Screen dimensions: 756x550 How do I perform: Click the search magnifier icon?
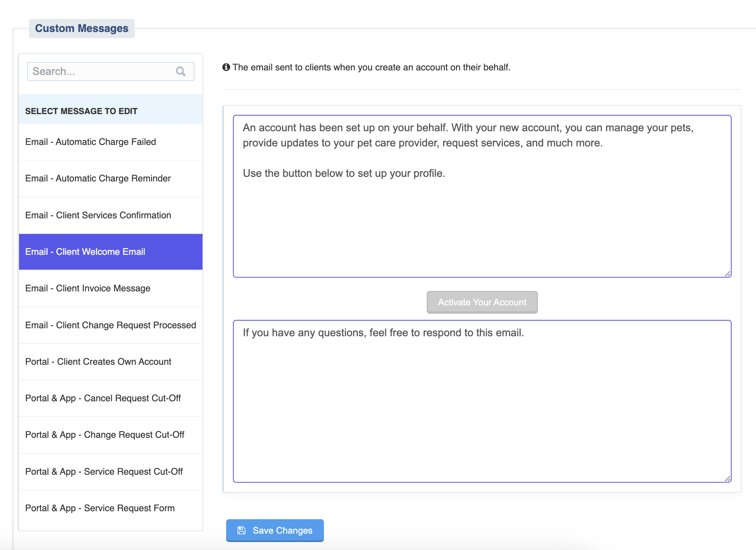point(180,72)
